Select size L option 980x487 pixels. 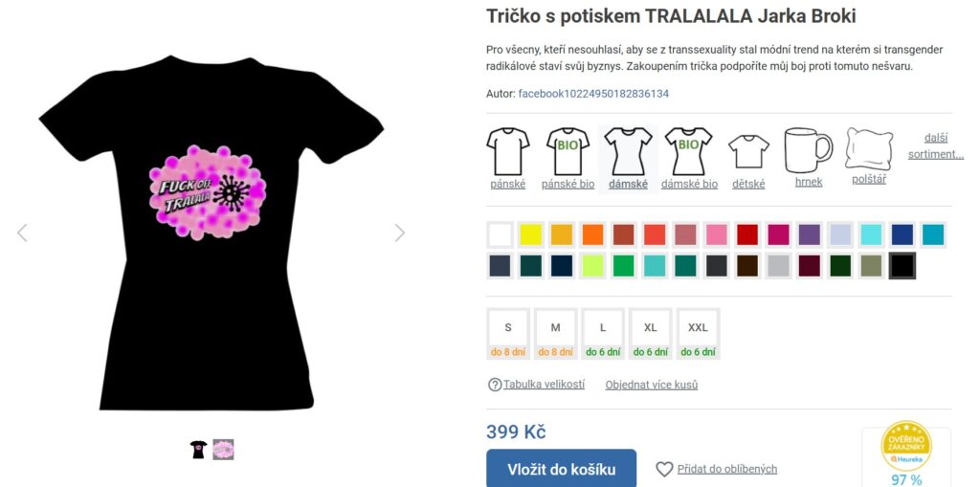pos(603,334)
